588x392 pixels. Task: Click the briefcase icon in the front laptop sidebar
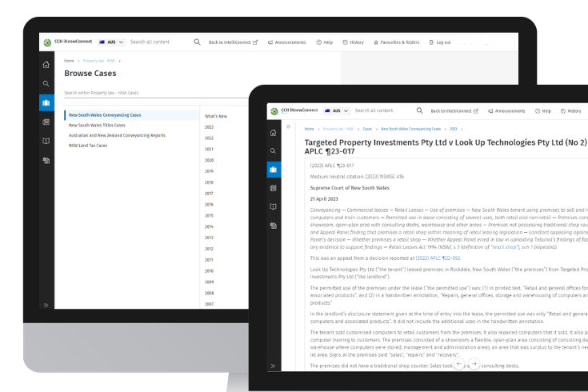[274, 170]
